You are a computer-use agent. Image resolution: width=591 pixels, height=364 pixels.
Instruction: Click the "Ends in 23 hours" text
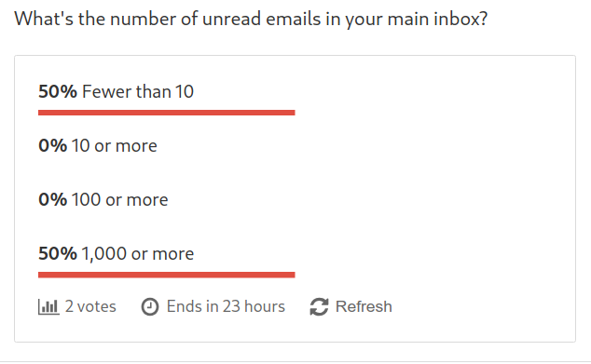pyautogui.click(x=226, y=306)
